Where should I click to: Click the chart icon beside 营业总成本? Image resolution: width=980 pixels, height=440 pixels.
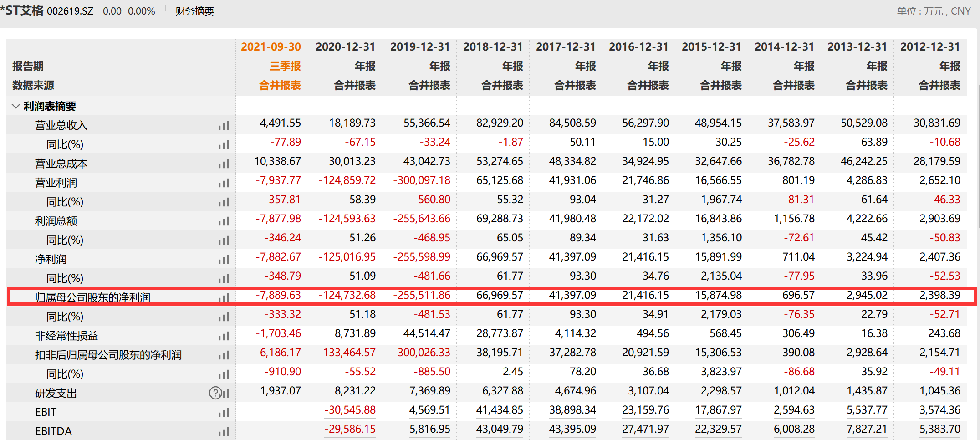pos(224,164)
